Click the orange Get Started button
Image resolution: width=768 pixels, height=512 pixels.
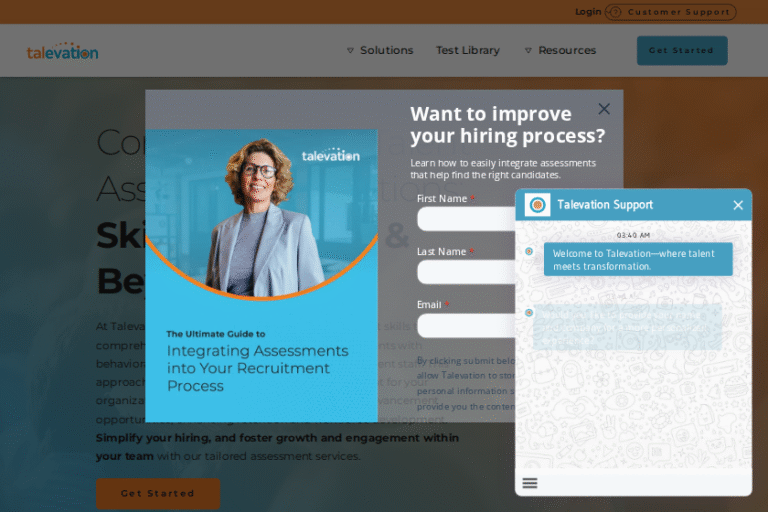point(158,493)
